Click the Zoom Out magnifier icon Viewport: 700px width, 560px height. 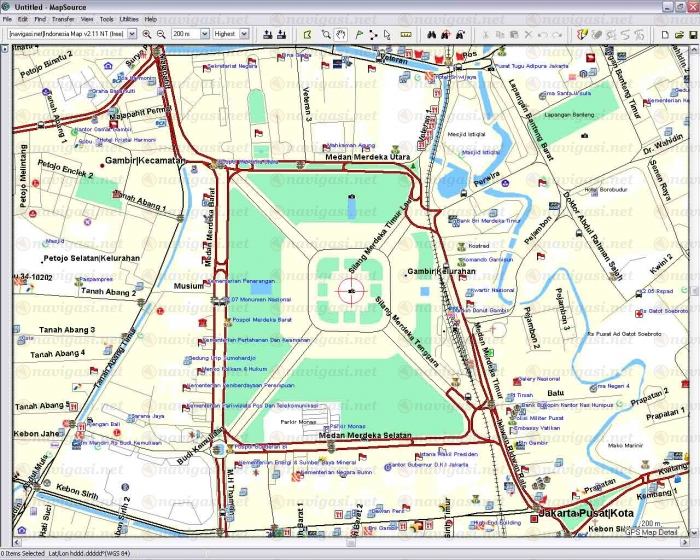click(161, 34)
